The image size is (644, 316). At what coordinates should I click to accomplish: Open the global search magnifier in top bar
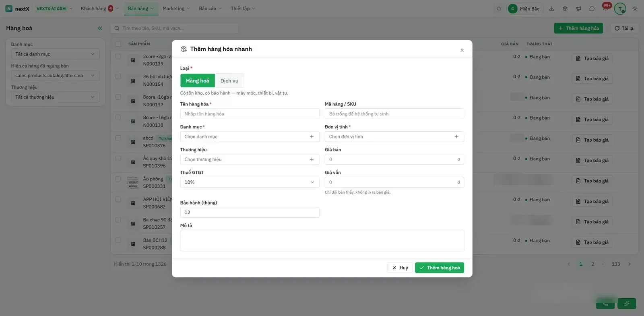click(499, 8)
